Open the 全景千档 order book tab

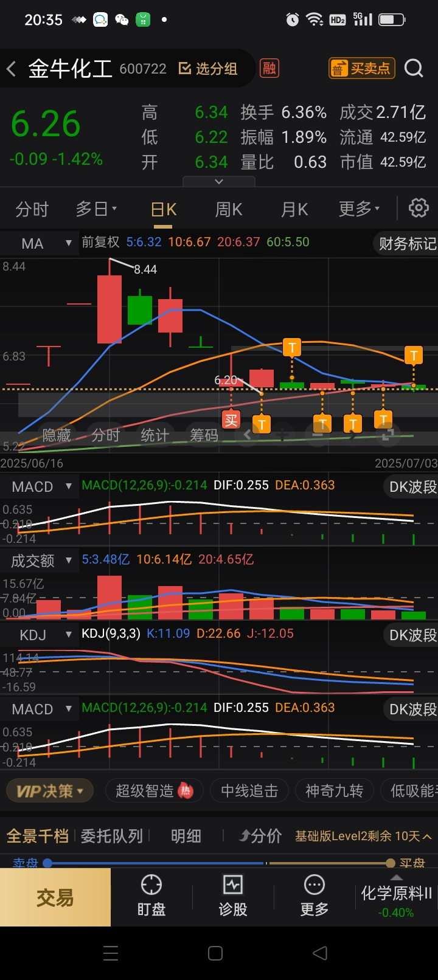[x=37, y=836]
